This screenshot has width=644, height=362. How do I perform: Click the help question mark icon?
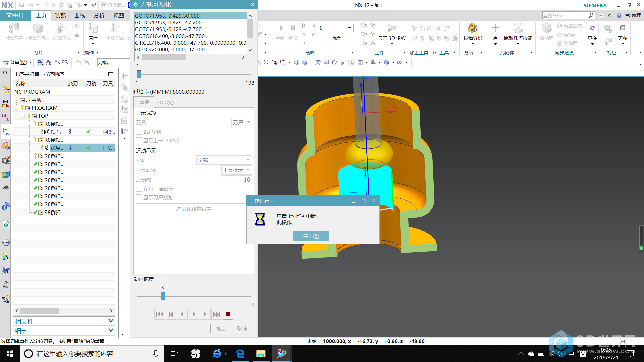(x=619, y=15)
